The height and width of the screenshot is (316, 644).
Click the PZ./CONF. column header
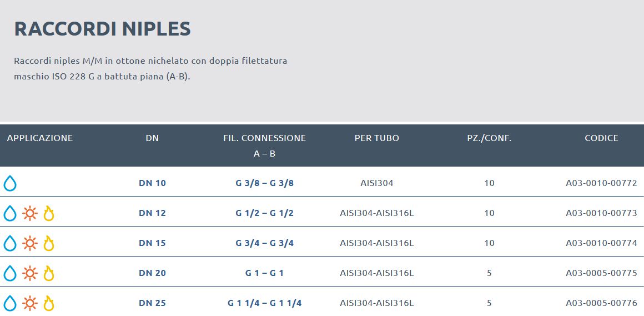(x=489, y=138)
